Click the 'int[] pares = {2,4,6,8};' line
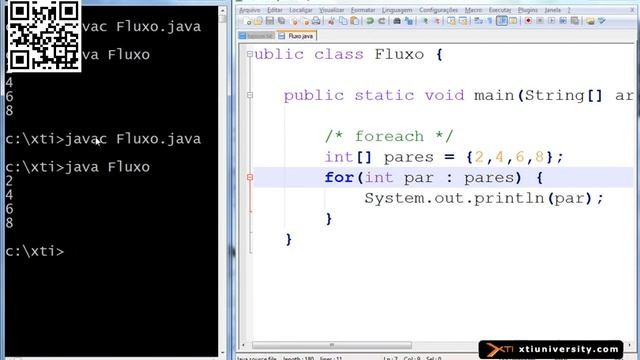640x360 pixels. click(444, 157)
